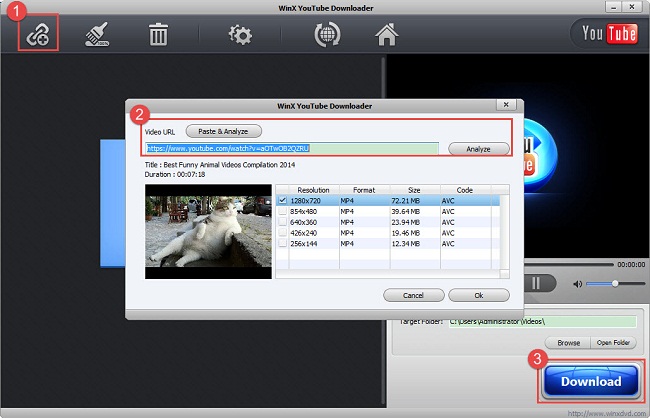Check the 854x480 resolution checkbox
650x418 pixels.
[x=282, y=211]
